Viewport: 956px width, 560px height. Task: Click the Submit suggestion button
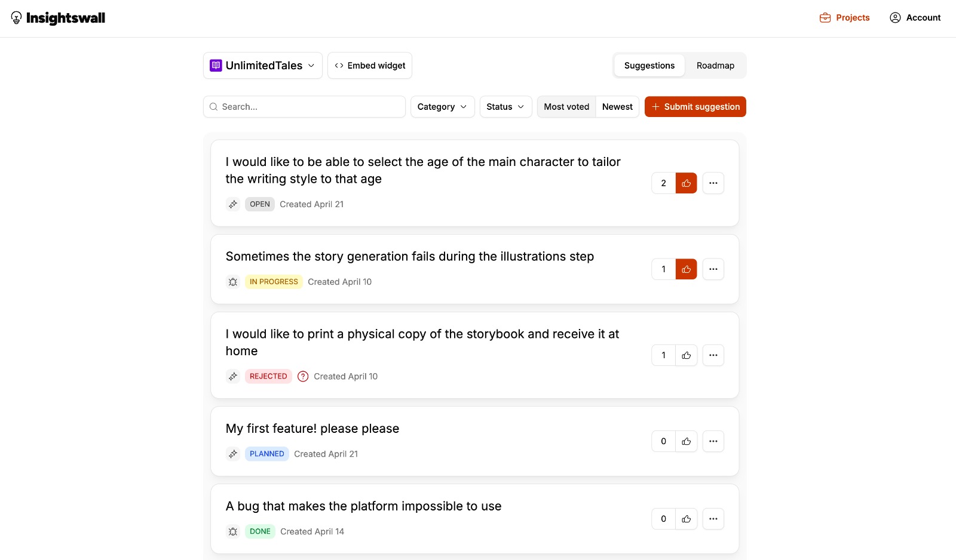tap(695, 107)
